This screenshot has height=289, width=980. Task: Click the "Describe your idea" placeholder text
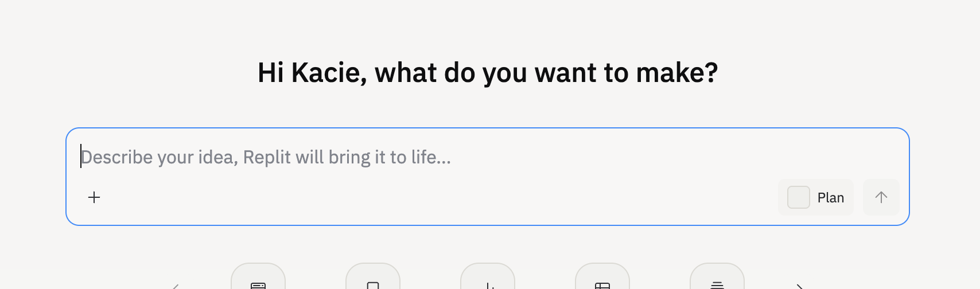pos(266,157)
